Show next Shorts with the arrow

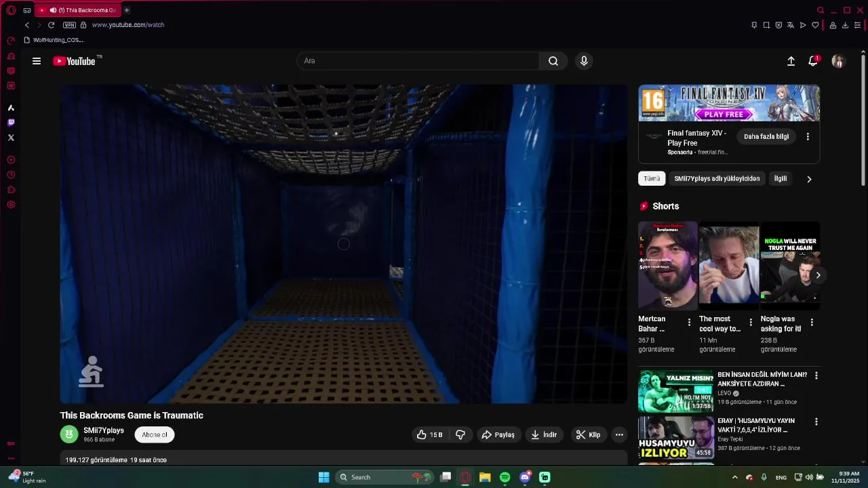click(x=818, y=275)
